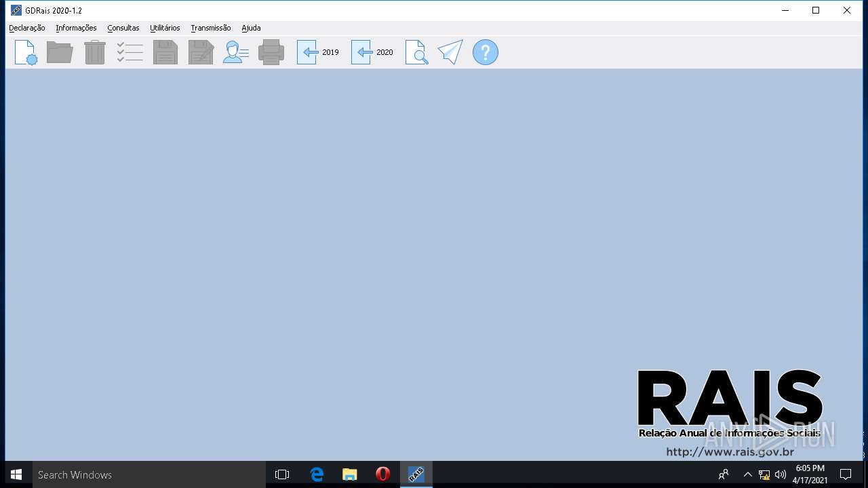Open the checklist verification icon
Screen dimensions: 868x488
[130, 52]
